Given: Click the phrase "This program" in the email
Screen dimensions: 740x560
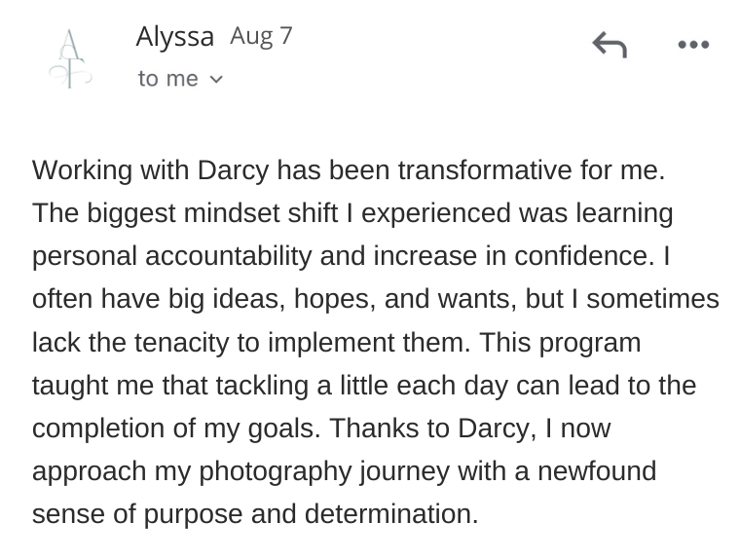Looking at the screenshot, I should [560, 342].
